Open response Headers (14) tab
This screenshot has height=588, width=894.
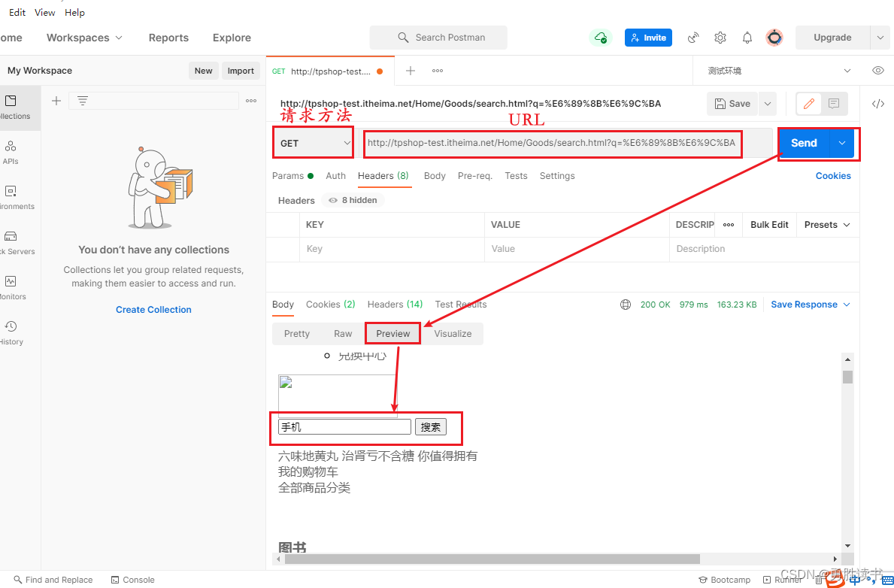(x=395, y=305)
